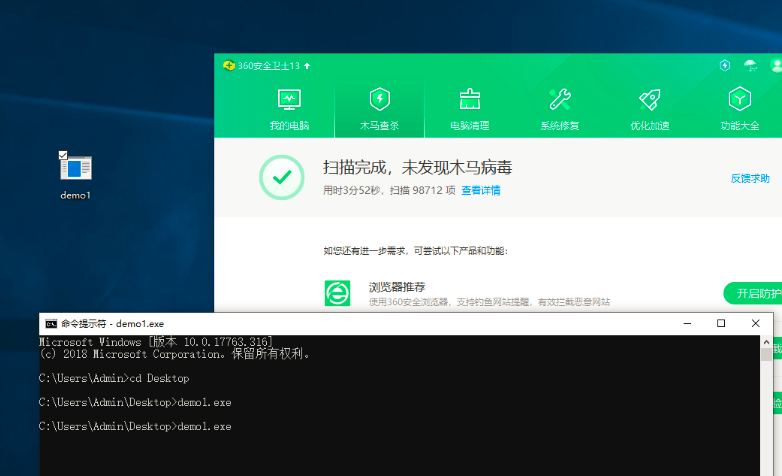Click the last demo1.exe command line
Image resolution: width=782 pixels, height=476 pixels.
tap(135, 427)
